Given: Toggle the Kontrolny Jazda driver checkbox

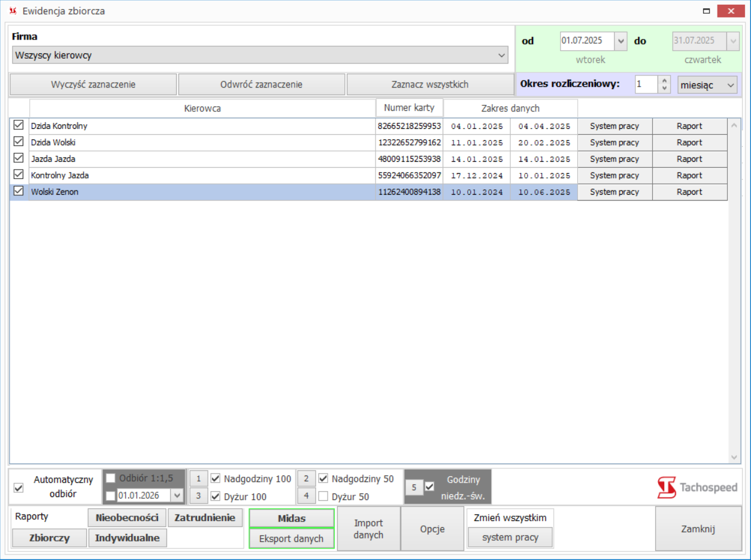Looking at the screenshot, I should point(19,175).
